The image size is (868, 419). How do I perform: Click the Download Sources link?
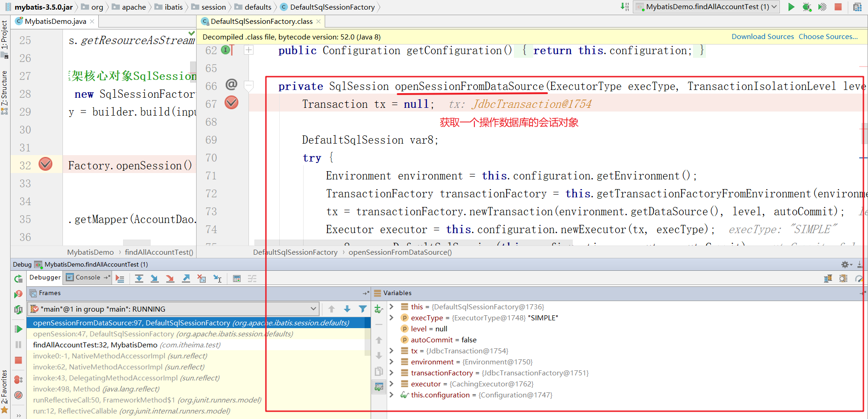pos(762,37)
